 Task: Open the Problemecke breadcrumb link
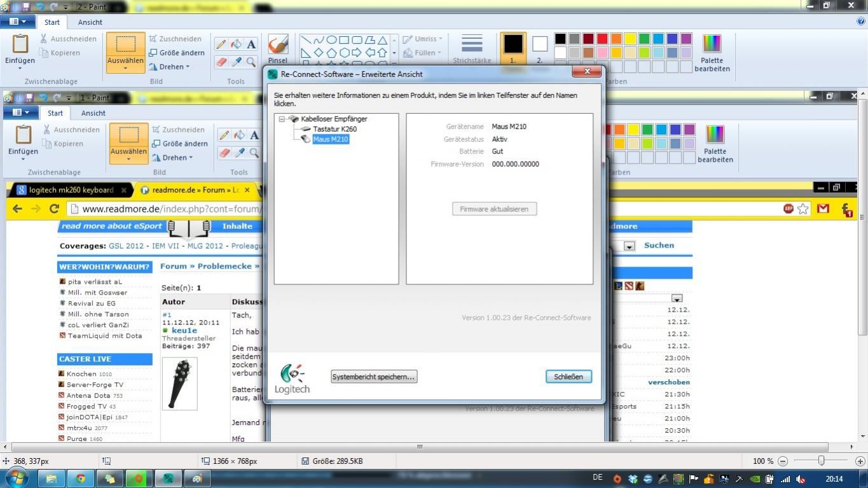225,267
